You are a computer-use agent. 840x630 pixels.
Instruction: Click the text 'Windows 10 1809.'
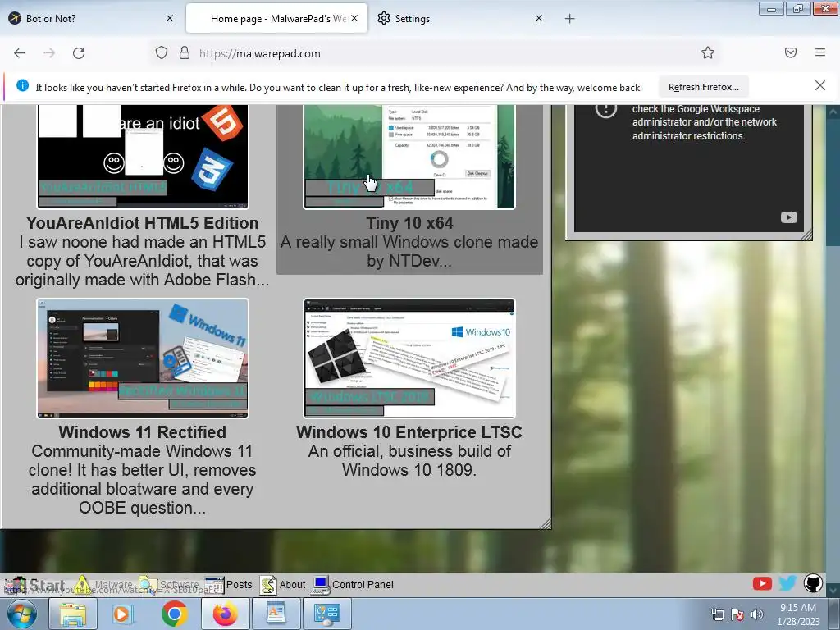point(409,470)
